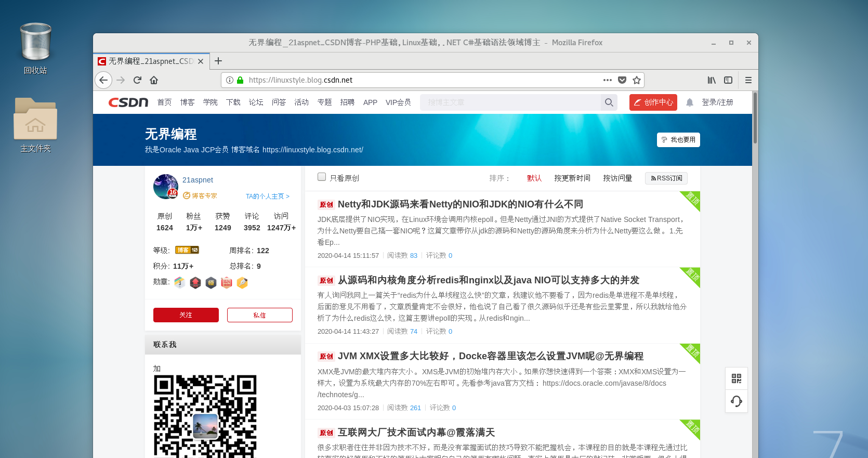Open VIP会员 navigation item

(x=398, y=102)
